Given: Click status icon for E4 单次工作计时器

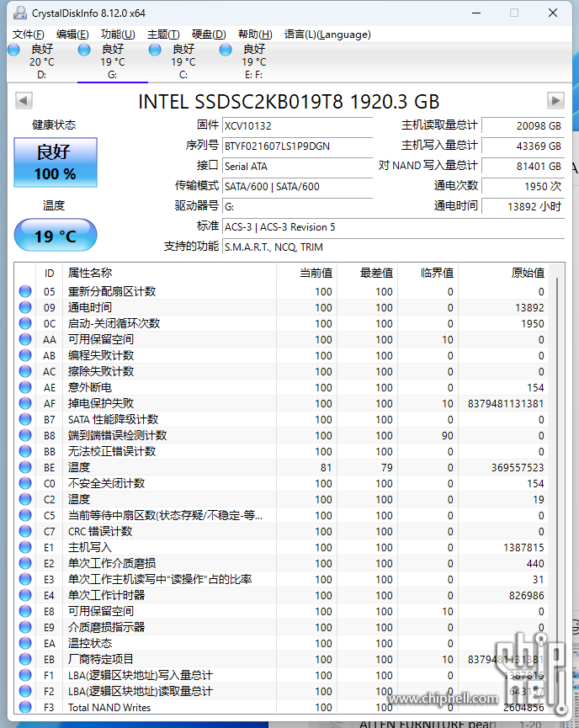Looking at the screenshot, I should pyautogui.click(x=25, y=595).
